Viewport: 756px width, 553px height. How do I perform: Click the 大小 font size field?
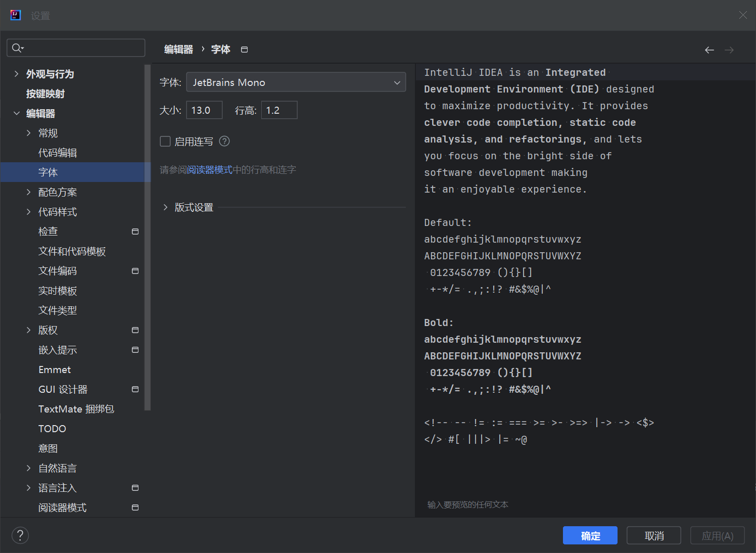(204, 110)
